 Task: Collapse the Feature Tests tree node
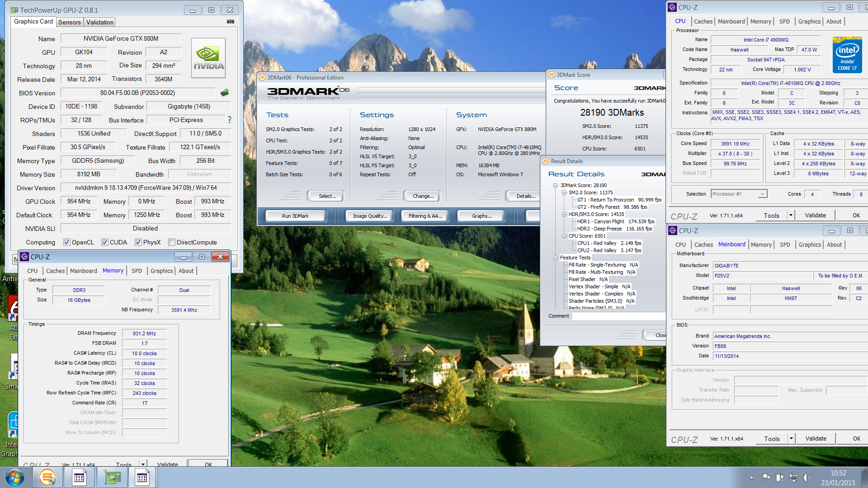556,258
